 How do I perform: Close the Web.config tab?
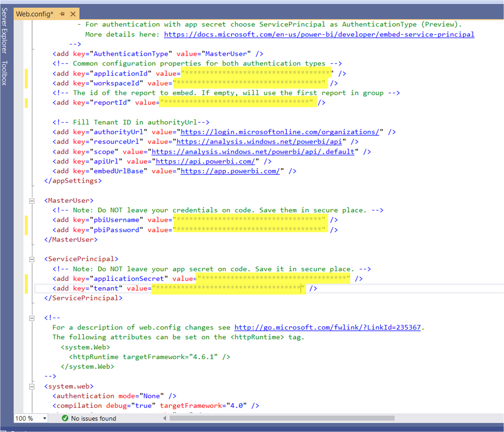coord(73,14)
